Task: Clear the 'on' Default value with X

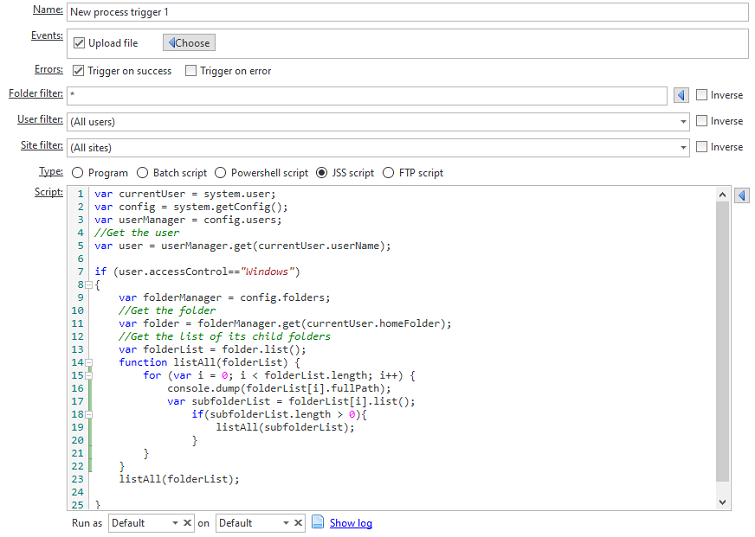Action: coord(298,523)
